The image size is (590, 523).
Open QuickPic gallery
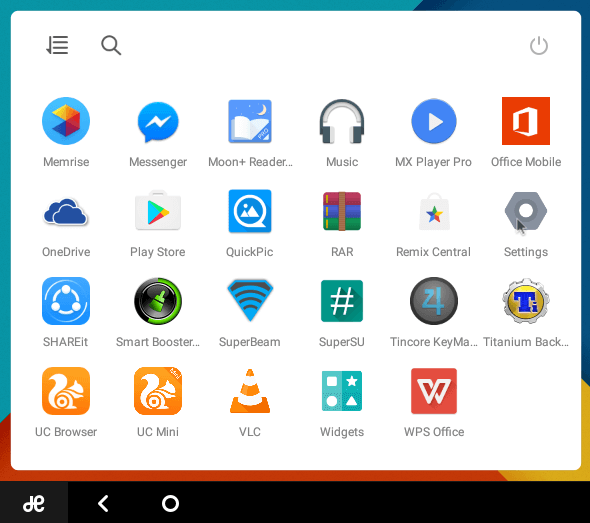[250, 211]
